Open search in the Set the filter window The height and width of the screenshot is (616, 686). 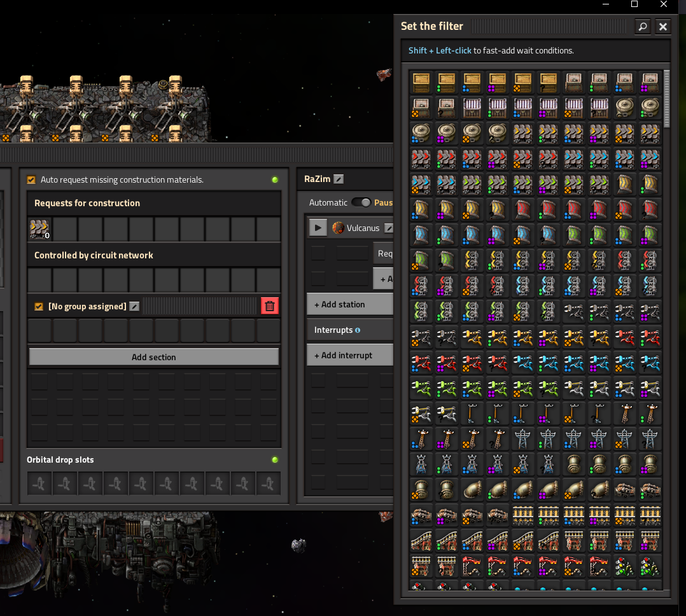click(643, 26)
